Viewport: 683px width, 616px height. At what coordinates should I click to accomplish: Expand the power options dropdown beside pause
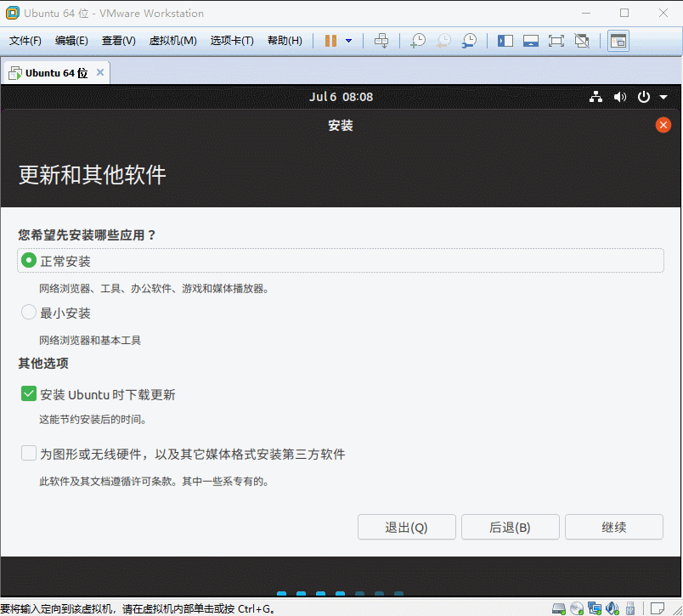click(348, 41)
